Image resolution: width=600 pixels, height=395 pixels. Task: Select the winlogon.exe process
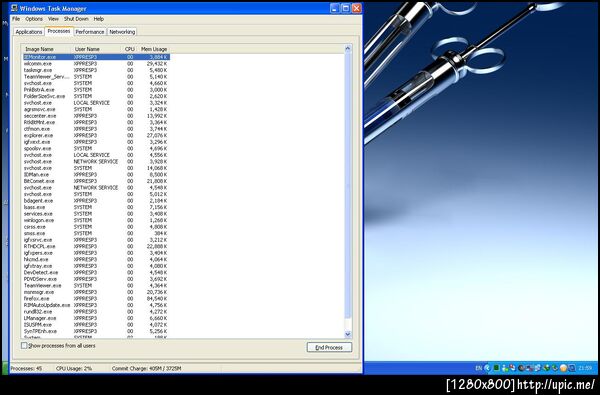tap(96, 220)
